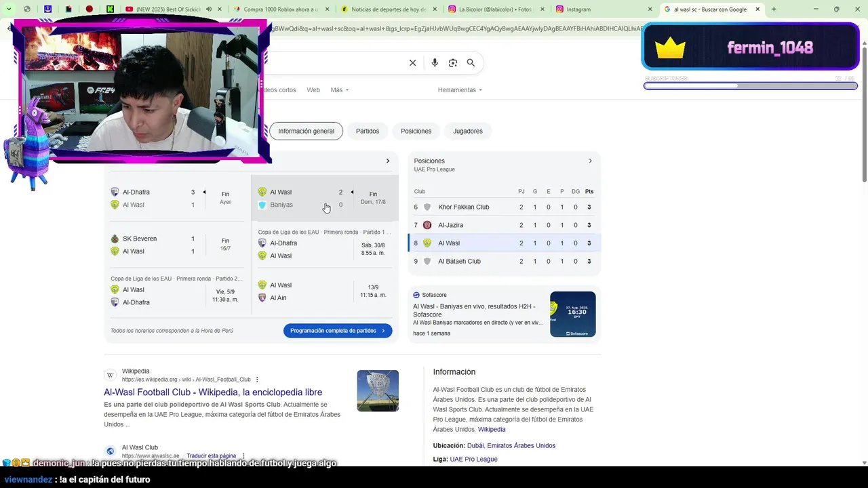Viewport: 868px width, 488px height.
Task: Open the Wikipedia source link in Información
Action: pyautogui.click(x=492, y=430)
